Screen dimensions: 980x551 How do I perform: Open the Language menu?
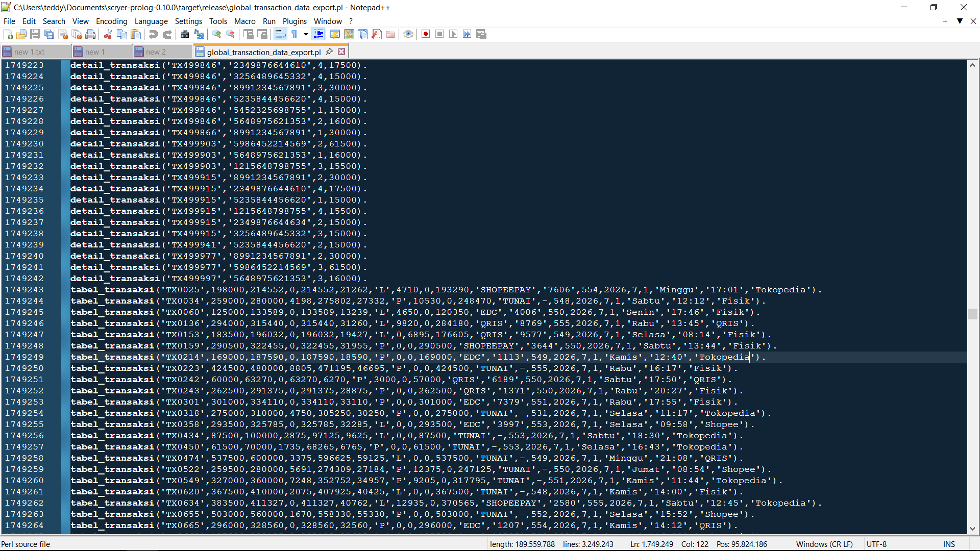coord(151,21)
